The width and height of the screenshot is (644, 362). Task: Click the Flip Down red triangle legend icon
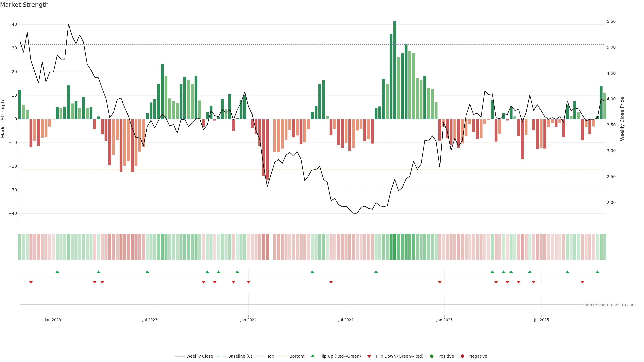click(369, 356)
